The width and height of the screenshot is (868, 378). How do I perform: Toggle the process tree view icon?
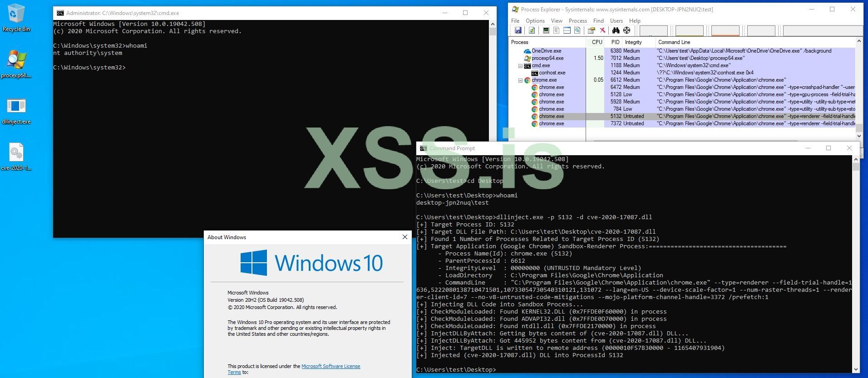pos(556,30)
